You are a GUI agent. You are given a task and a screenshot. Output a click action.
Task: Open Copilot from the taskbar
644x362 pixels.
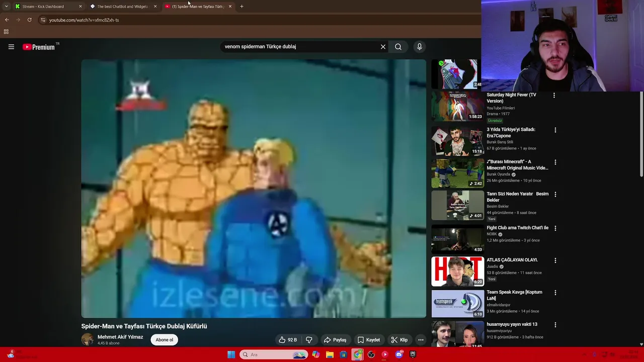(x=315, y=354)
